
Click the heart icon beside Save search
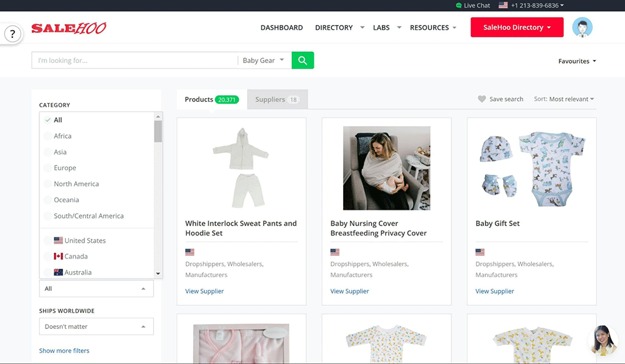[482, 99]
